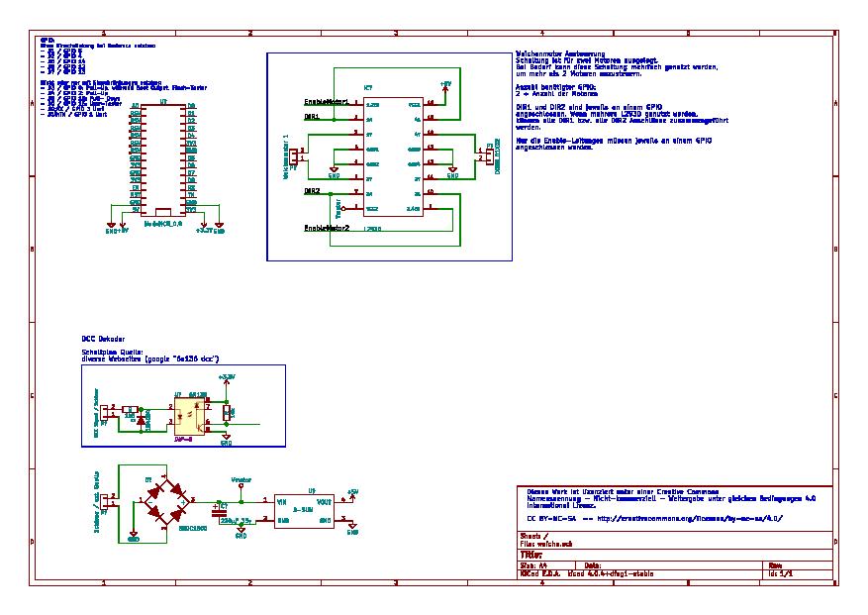Select the L293D motor driver IC
Image resolution: width=868 pixels, height=615 pixels.
click(393, 156)
